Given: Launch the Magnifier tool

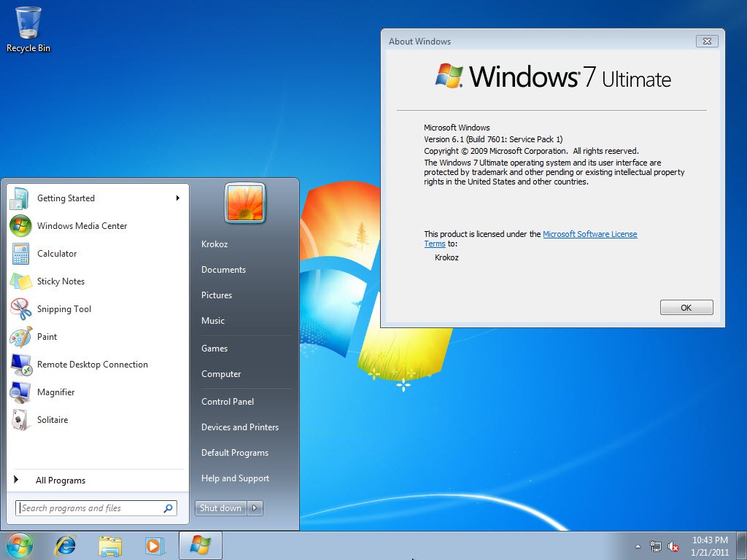Looking at the screenshot, I should [x=55, y=392].
